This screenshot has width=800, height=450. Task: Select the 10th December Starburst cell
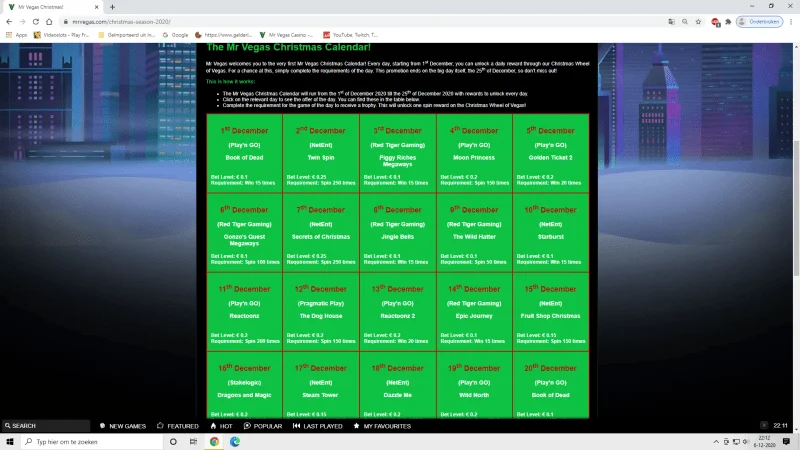551,232
